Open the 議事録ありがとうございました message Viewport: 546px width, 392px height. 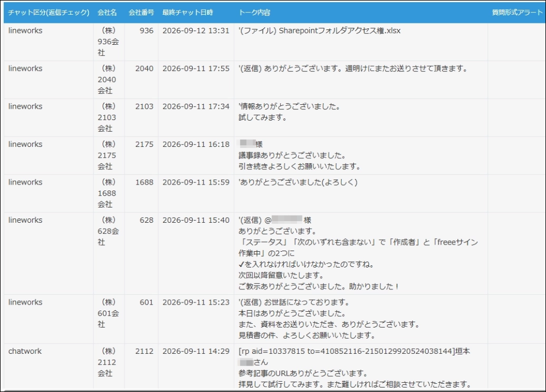(x=361, y=156)
